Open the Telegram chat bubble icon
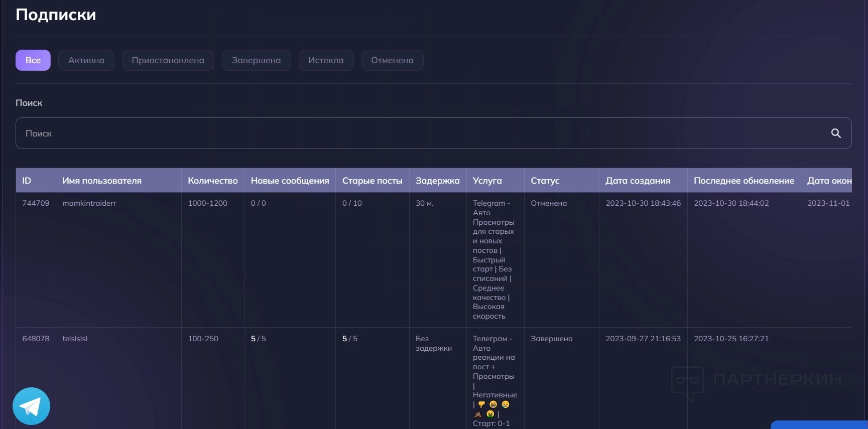 31,406
